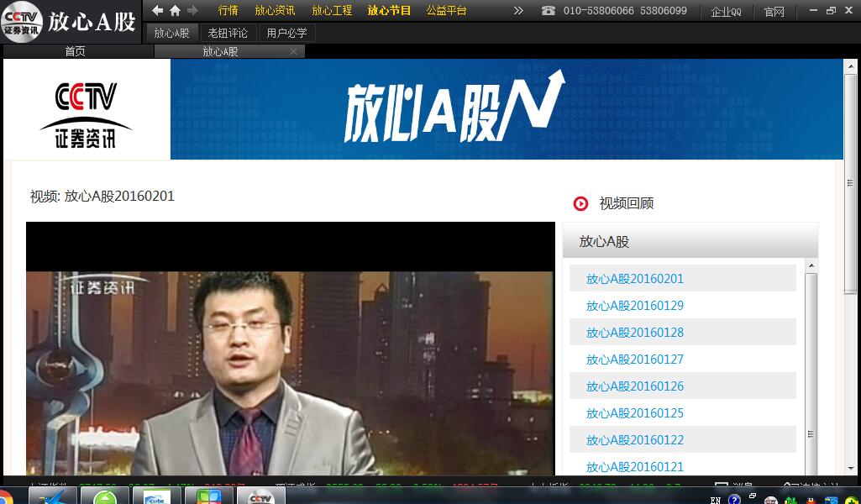The image size is (861, 504).
Task: Select the 放心A股 submenu tab
Action: [172, 33]
